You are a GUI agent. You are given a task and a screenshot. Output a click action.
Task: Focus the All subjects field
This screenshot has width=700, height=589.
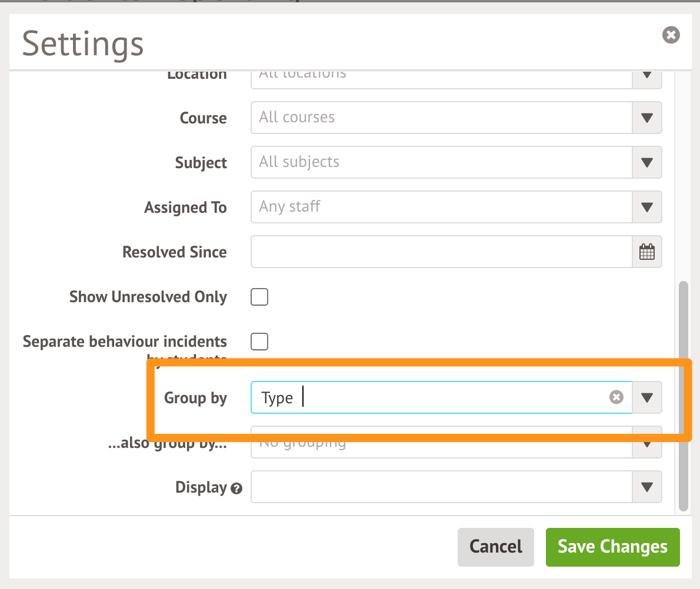[x=441, y=163]
